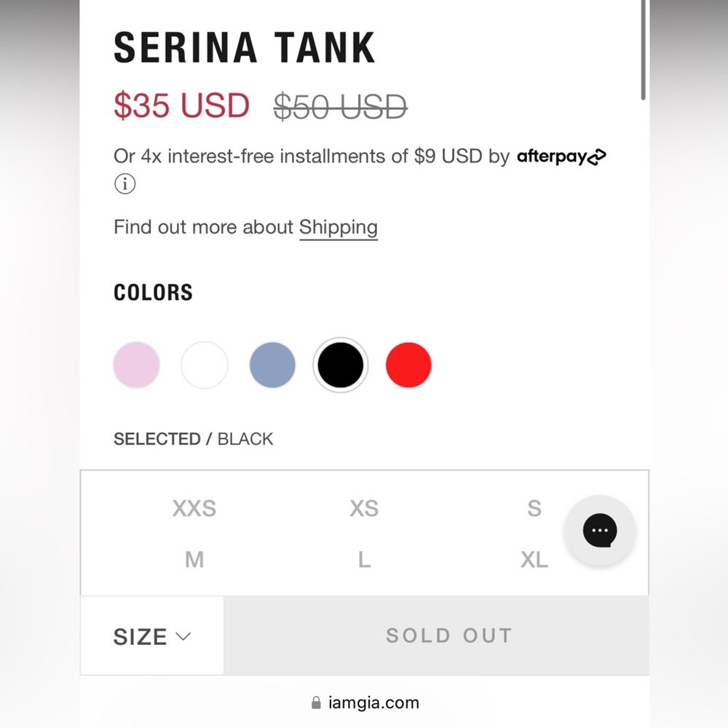This screenshot has height=728, width=728.
Task: Select the white color swatch
Action: (205, 365)
